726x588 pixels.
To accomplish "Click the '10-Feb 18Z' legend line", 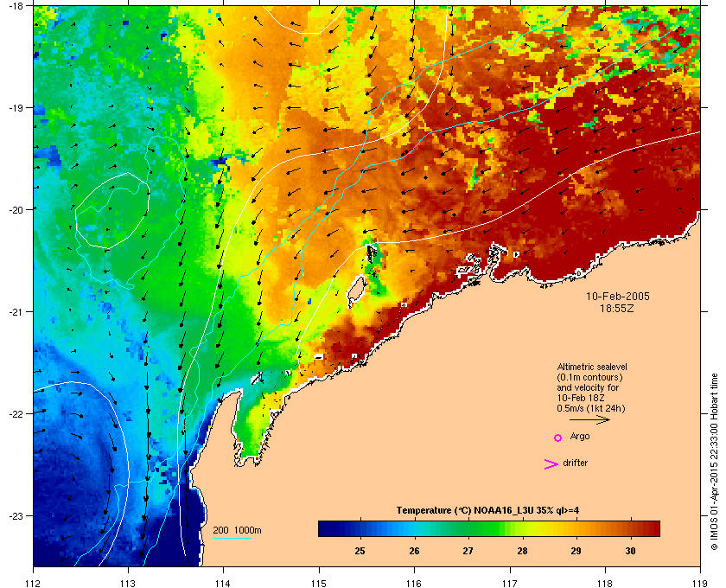I will pos(581,398).
